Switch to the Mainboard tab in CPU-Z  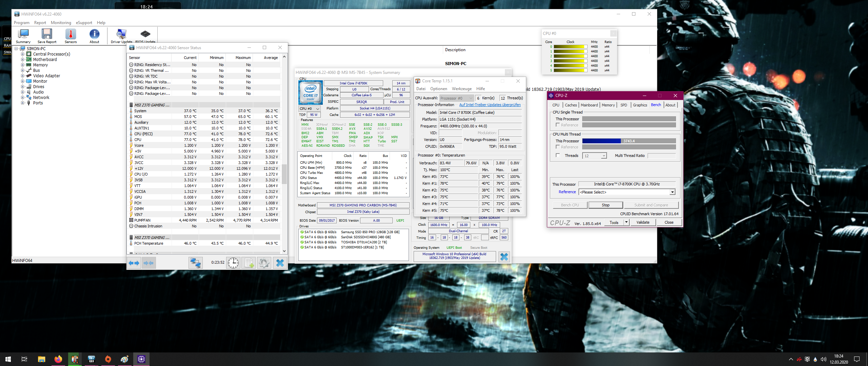point(589,105)
